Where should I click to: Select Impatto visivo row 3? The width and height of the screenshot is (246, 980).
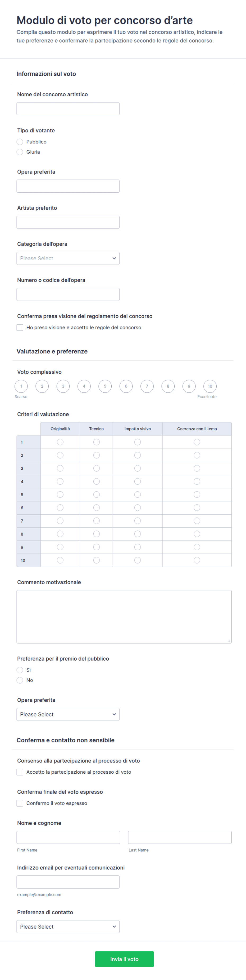click(138, 468)
